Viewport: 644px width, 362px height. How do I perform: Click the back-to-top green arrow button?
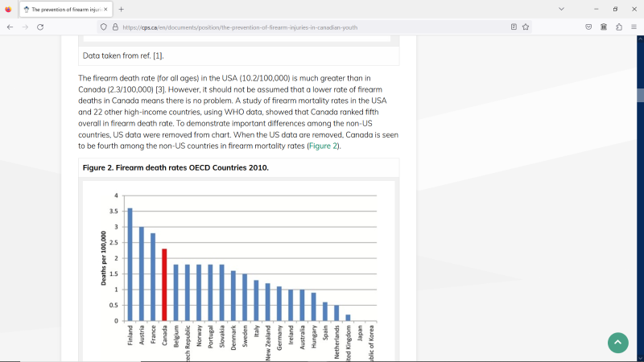point(617,343)
